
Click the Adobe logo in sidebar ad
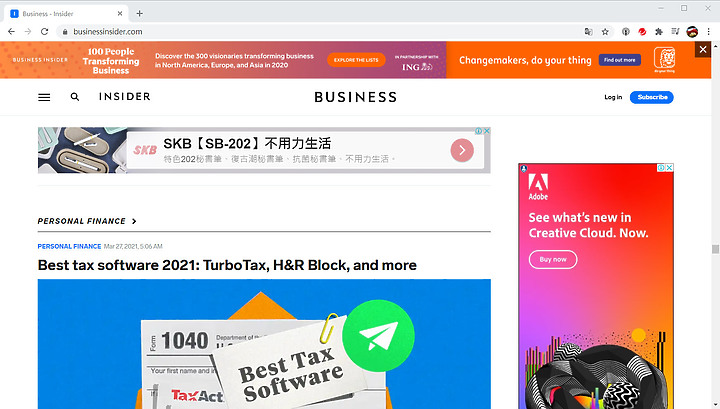click(538, 186)
